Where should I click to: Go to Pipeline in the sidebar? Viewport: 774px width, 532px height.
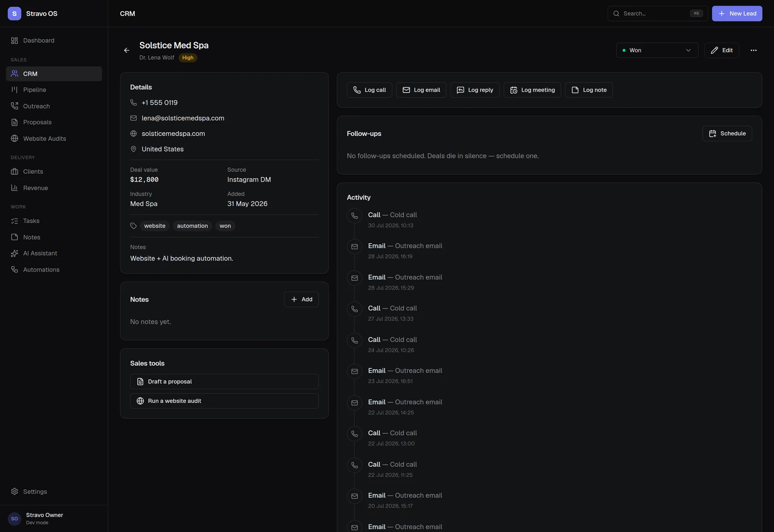[x=54, y=90]
